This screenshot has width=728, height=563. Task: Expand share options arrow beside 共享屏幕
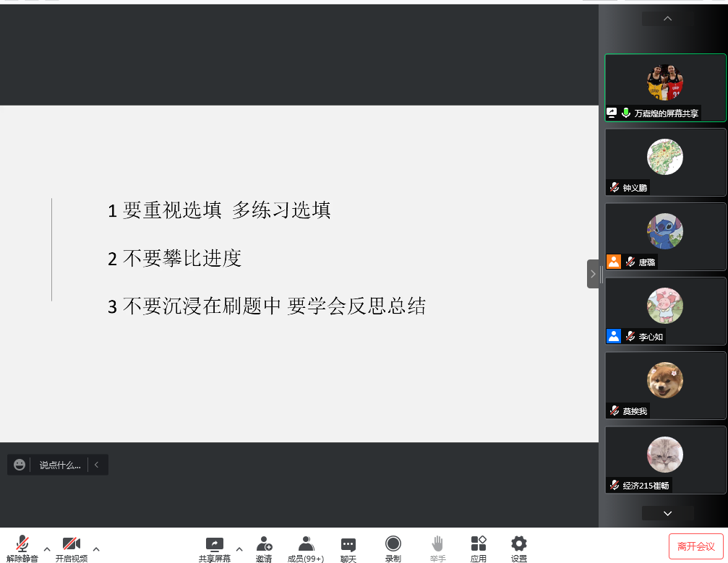tap(239, 549)
